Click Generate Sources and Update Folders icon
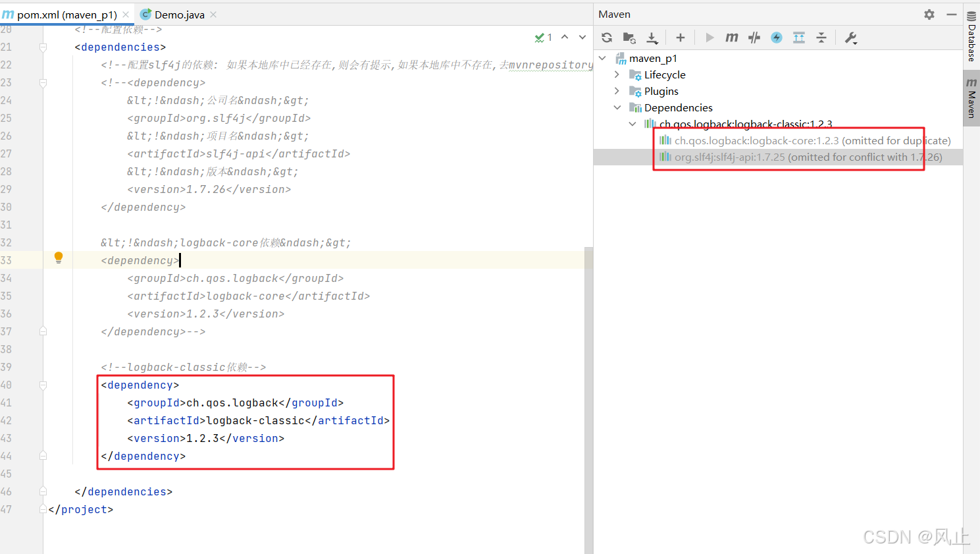The width and height of the screenshot is (980, 554). pyautogui.click(x=629, y=38)
